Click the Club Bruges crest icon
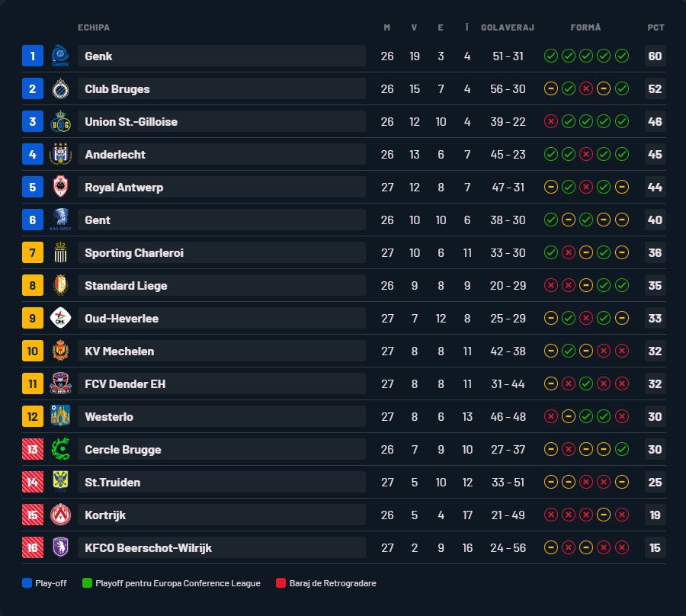The width and height of the screenshot is (686, 616). click(x=60, y=89)
